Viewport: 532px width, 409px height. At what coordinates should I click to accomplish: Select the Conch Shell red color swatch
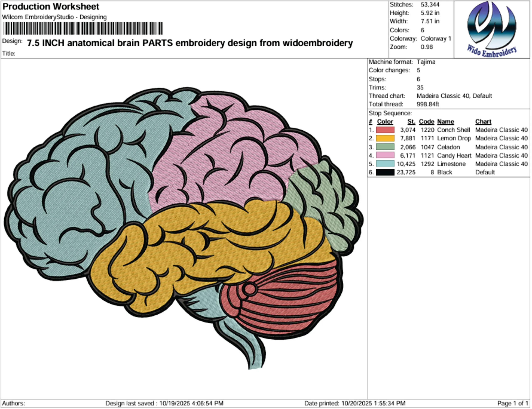385,130
